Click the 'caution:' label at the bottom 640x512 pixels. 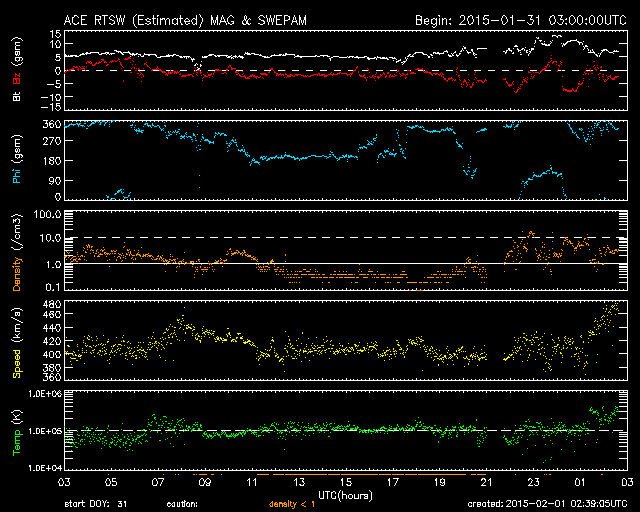pyautogui.click(x=196, y=505)
